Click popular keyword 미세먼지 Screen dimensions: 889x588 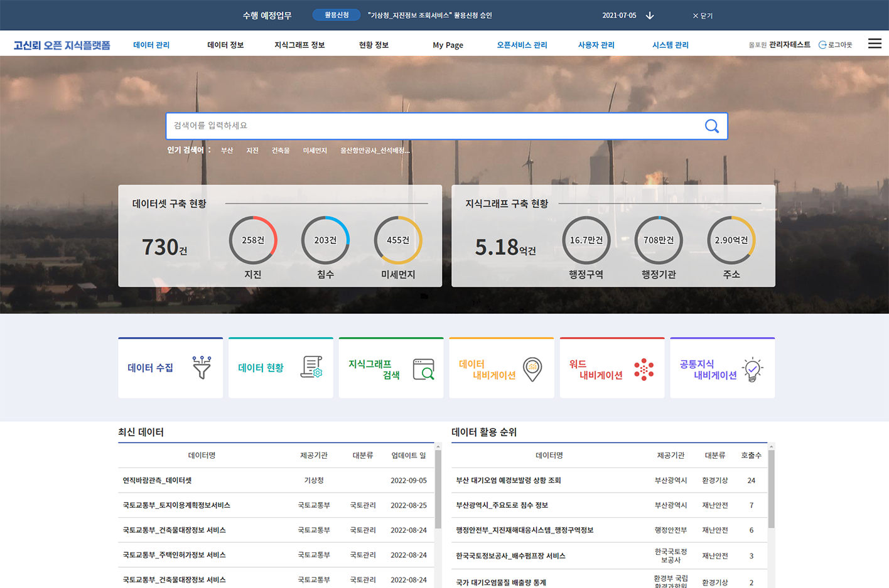tap(315, 151)
